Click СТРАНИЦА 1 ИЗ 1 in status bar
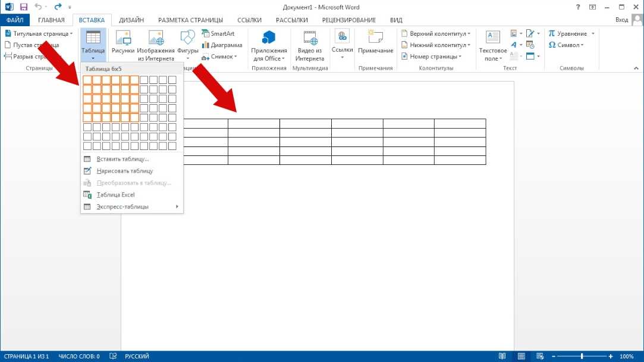This screenshot has width=644, height=362. click(x=26, y=356)
